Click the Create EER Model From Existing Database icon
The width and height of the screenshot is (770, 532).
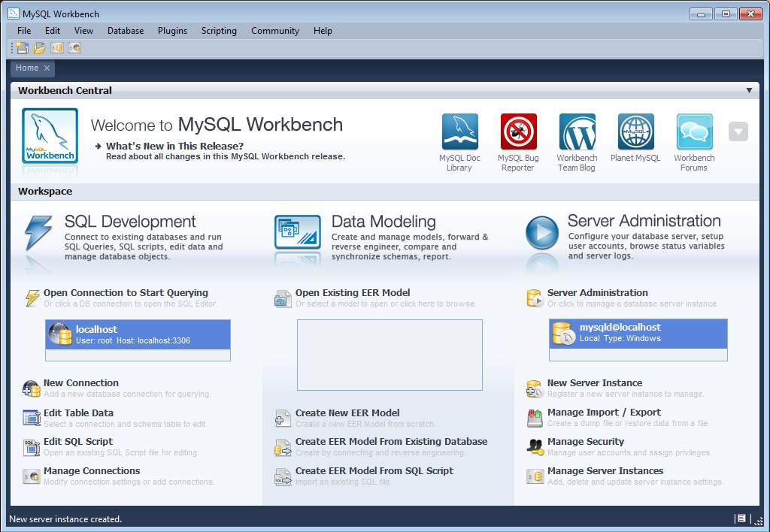[x=283, y=445]
